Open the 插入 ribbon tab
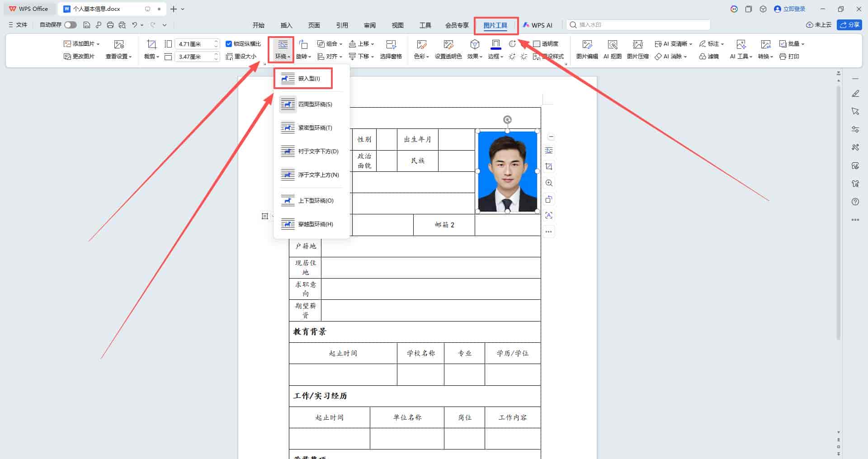Viewport: 868px width, 459px height. click(x=286, y=25)
